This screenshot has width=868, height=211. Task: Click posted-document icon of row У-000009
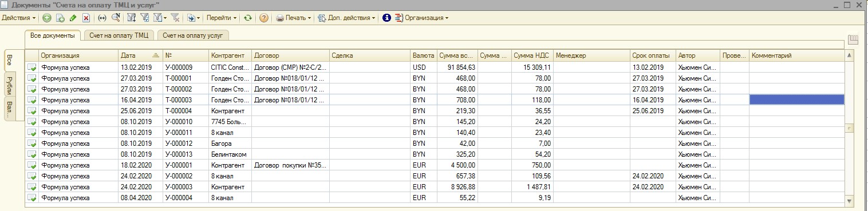coord(33,67)
